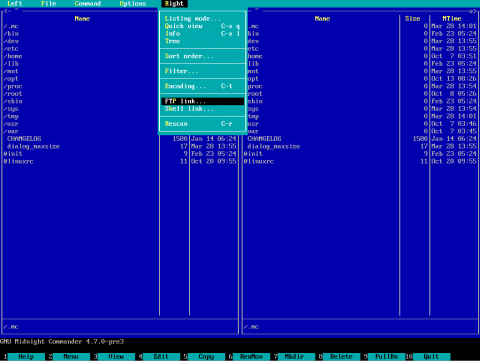Click Name column header in left panel
The width and height of the screenshot is (480, 361).
(82, 19)
